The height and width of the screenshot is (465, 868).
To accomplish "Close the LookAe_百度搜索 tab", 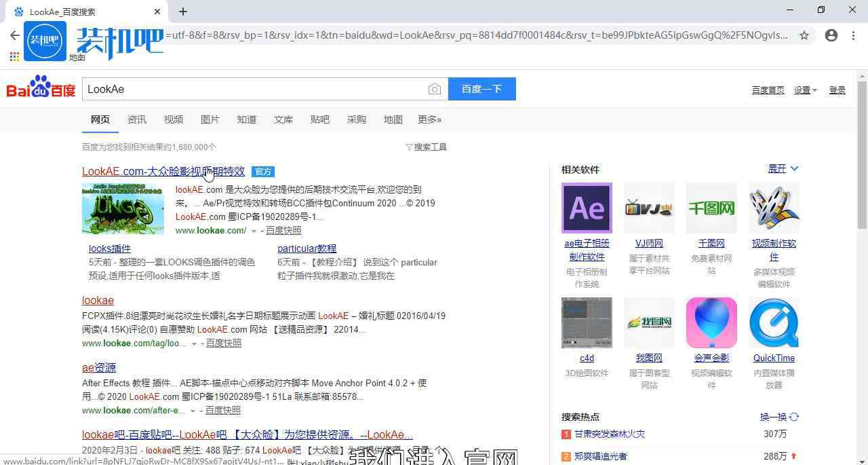I will pos(157,12).
